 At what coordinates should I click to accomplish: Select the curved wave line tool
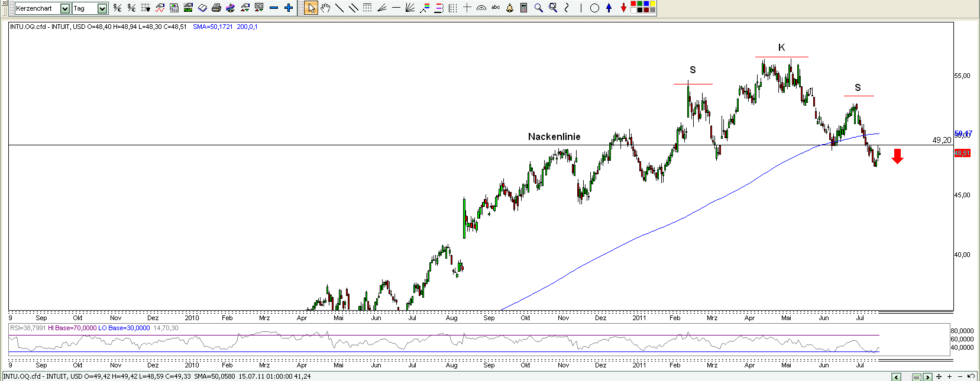[x=566, y=8]
